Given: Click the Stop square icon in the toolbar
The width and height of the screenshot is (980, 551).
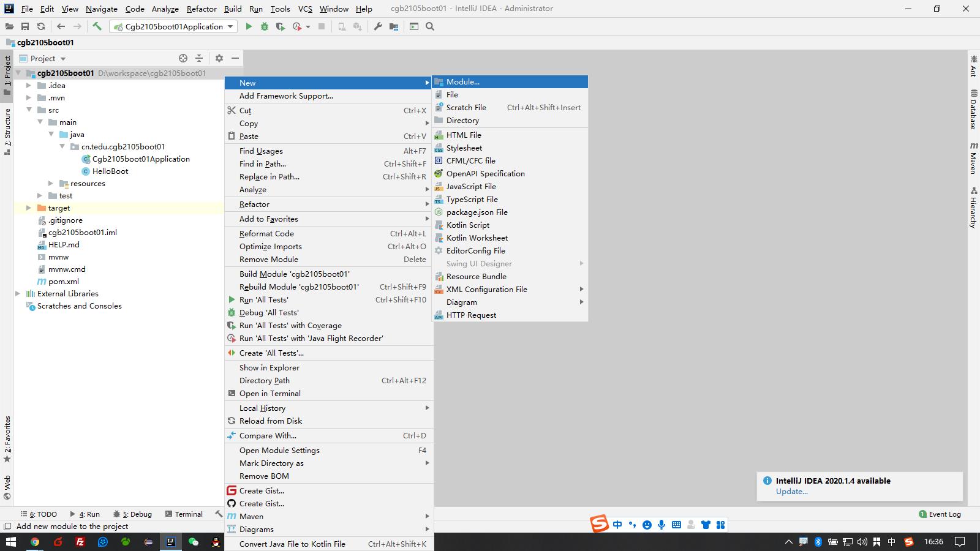Looking at the screenshot, I should (322, 26).
